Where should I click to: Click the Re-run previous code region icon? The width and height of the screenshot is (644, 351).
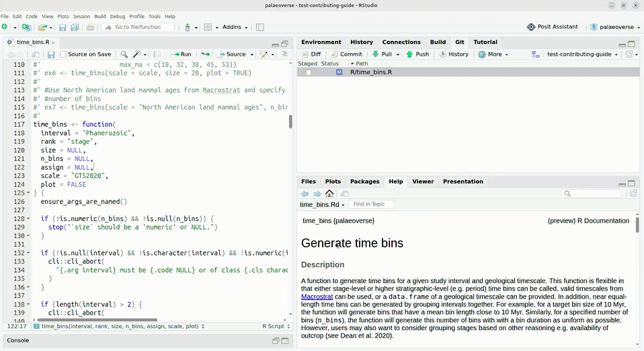[205, 54]
